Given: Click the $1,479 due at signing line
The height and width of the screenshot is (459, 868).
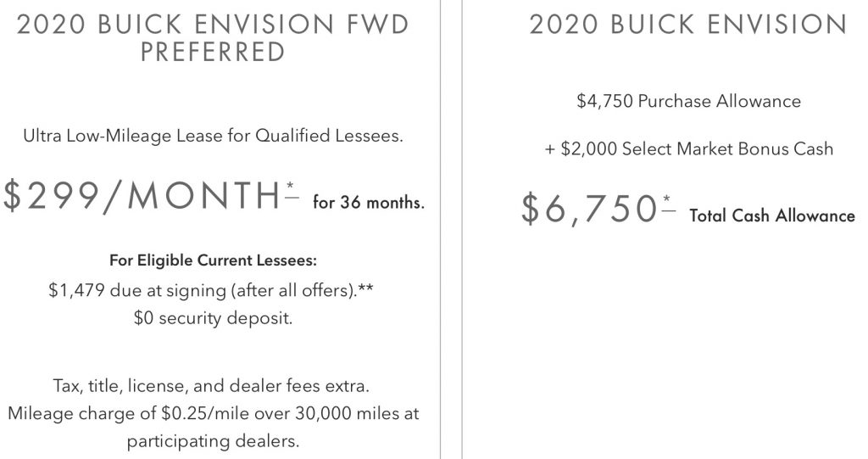Looking at the screenshot, I should pyautogui.click(x=211, y=290).
